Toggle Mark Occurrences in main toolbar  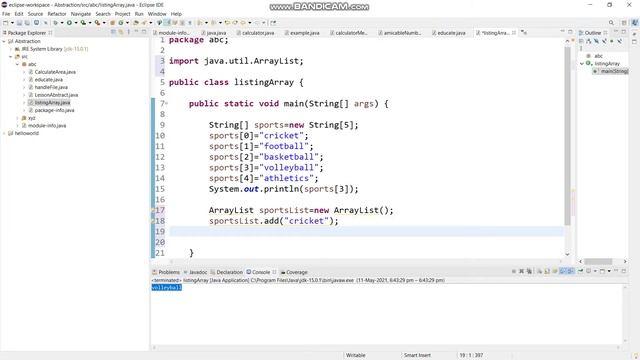[x=167, y=23]
